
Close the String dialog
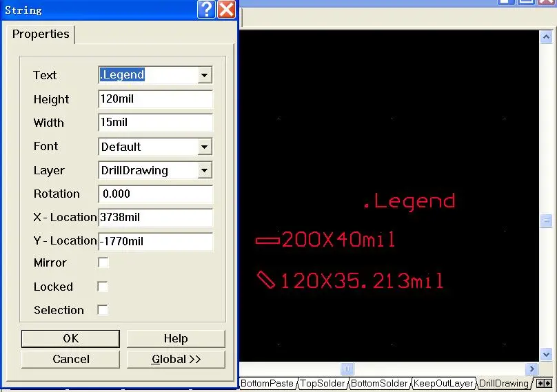click(226, 9)
